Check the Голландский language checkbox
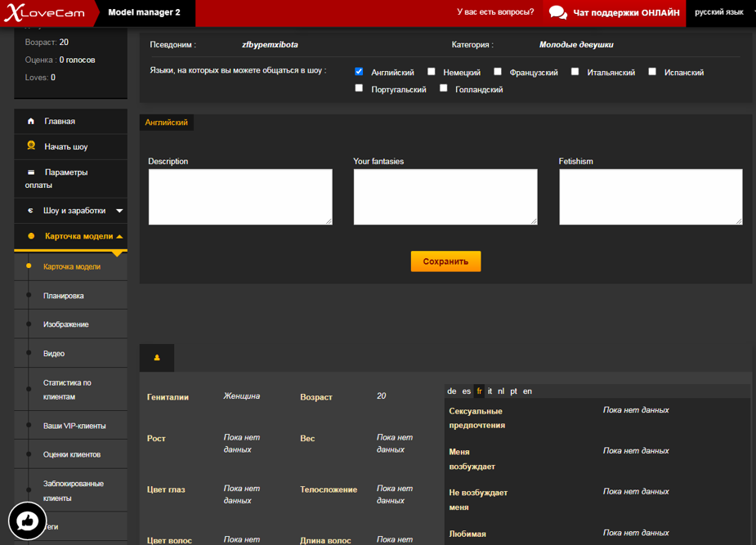 coord(444,88)
